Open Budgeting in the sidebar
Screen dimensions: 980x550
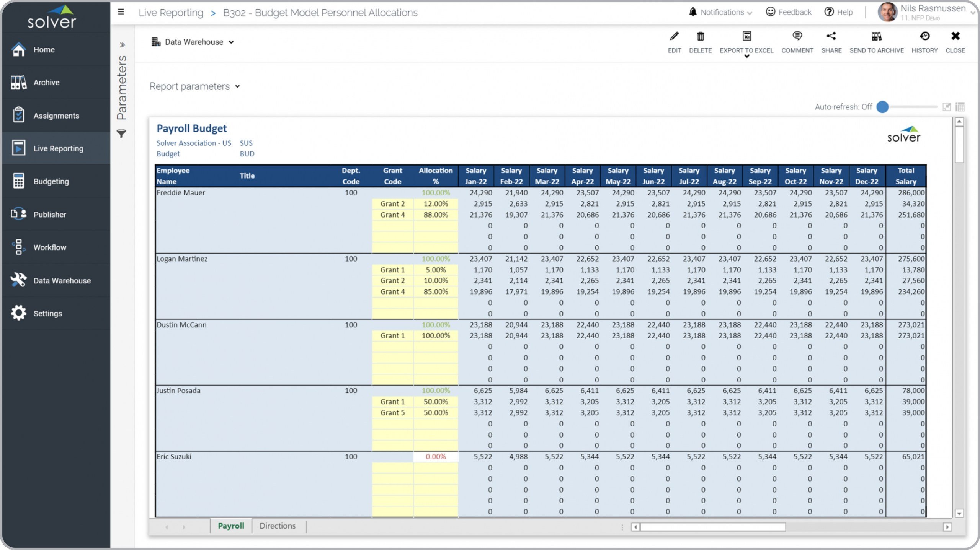tap(51, 181)
